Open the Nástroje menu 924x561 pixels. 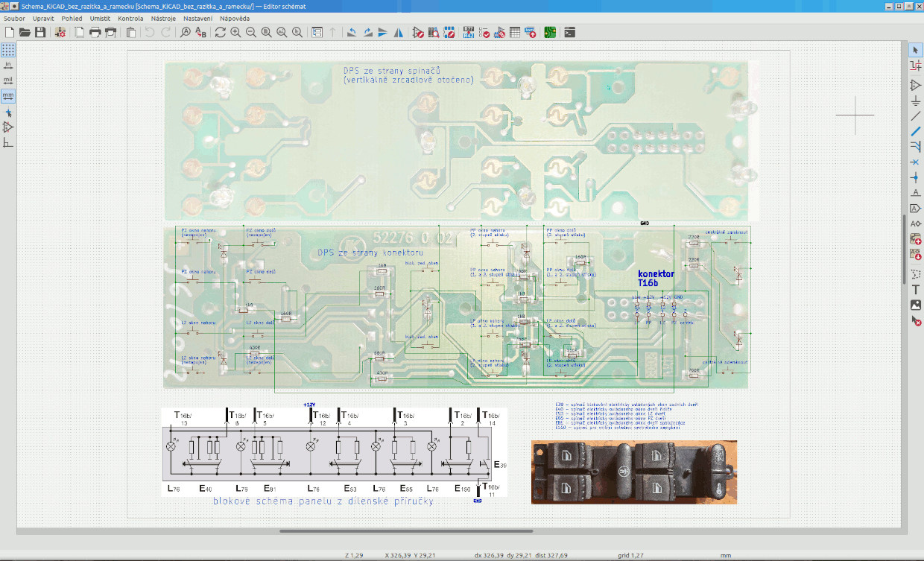coord(163,18)
